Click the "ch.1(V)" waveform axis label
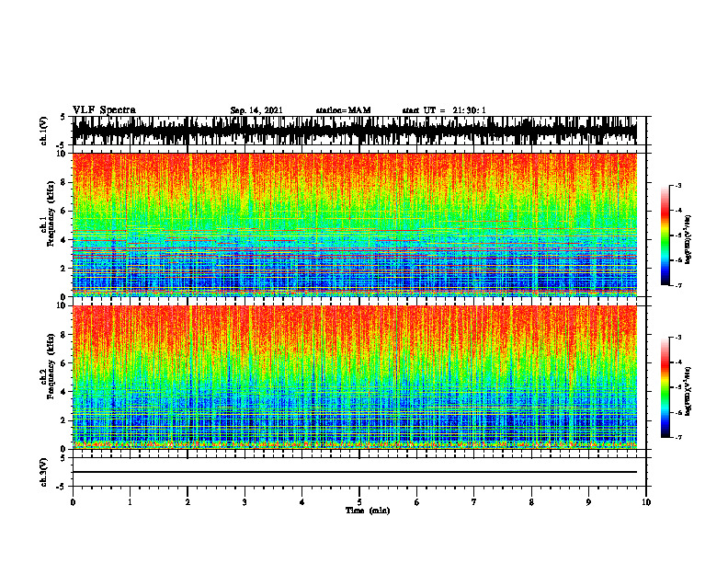 pos(44,131)
